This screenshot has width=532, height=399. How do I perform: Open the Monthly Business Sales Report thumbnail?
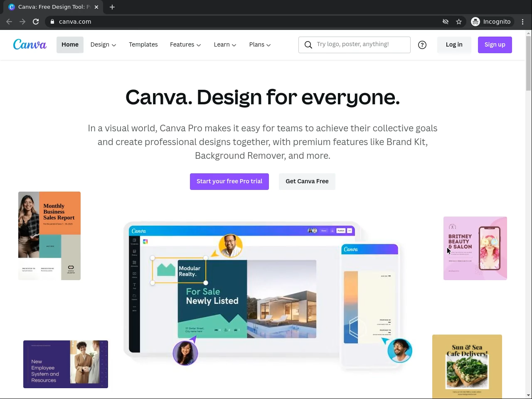point(49,236)
